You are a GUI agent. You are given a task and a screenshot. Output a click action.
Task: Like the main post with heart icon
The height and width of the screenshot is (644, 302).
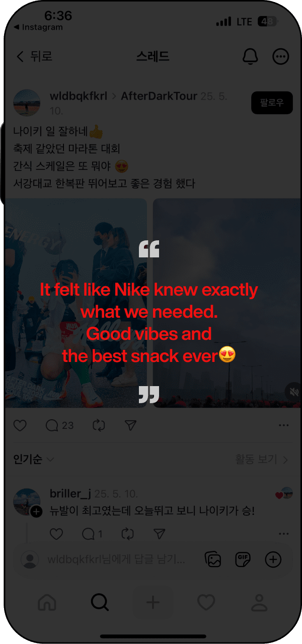tap(20, 426)
